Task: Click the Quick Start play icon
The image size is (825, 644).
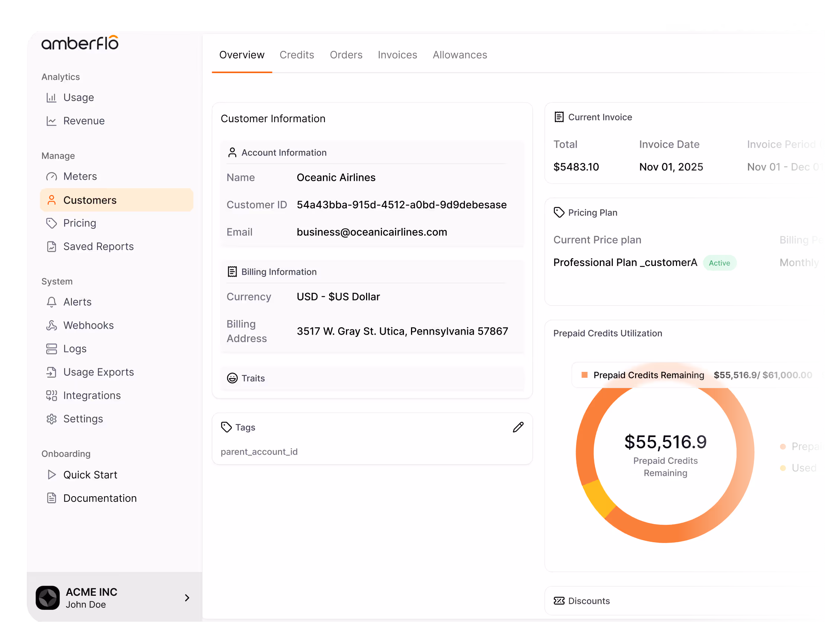Action: click(51, 475)
